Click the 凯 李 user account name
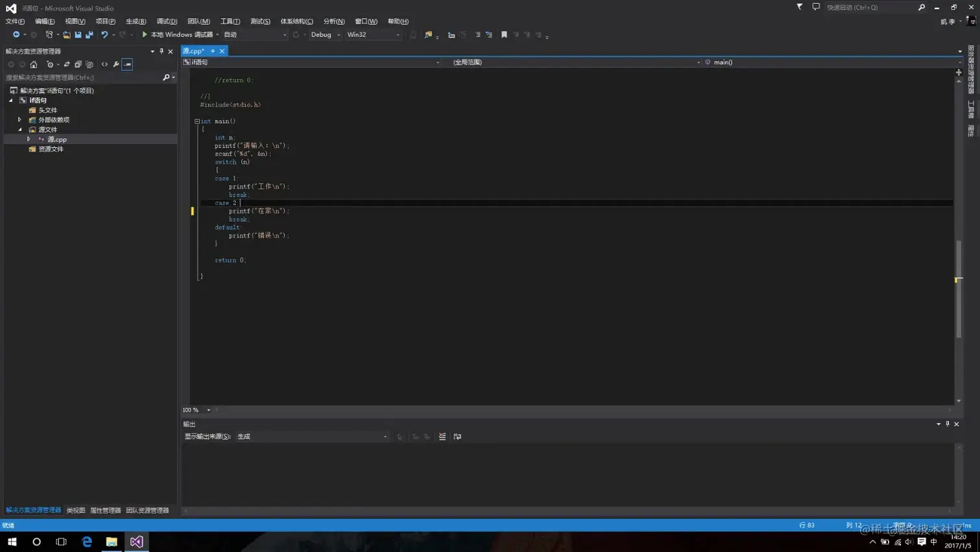The image size is (980, 552). [x=948, y=21]
